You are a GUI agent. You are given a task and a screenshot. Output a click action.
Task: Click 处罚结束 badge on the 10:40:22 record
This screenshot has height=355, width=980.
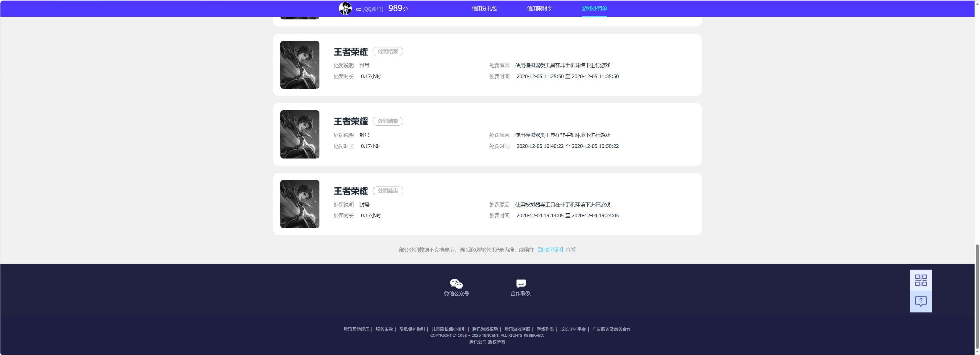[x=388, y=121]
